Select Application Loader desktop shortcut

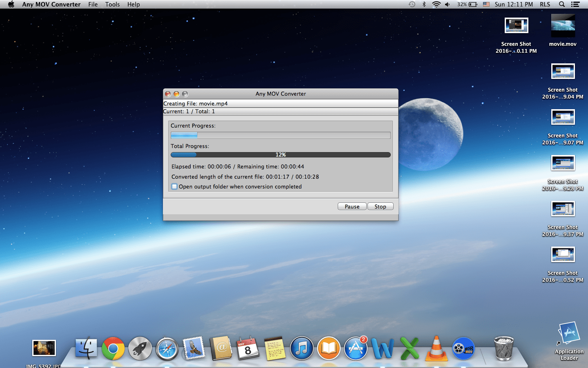[569, 341]
